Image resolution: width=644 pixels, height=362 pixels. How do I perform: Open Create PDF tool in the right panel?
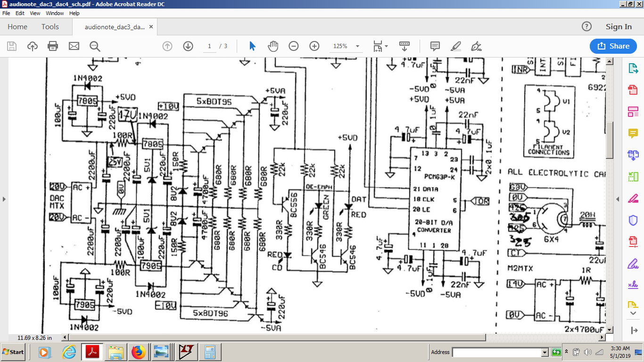[x=633, y=90]
